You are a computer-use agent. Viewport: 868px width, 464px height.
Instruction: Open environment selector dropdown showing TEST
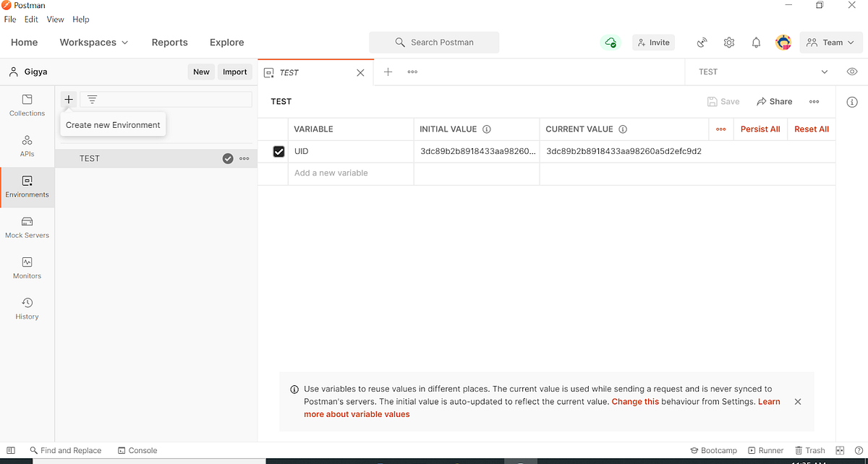point(762,72)
